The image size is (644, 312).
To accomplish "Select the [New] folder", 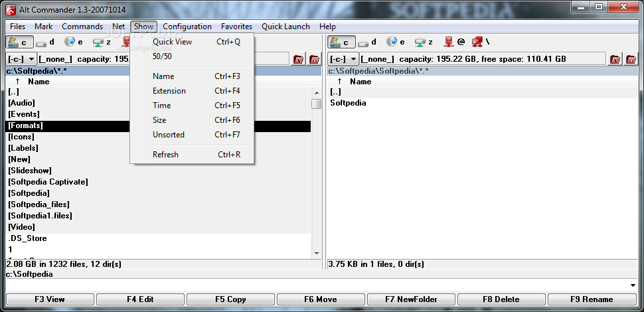I will (158, 159).
